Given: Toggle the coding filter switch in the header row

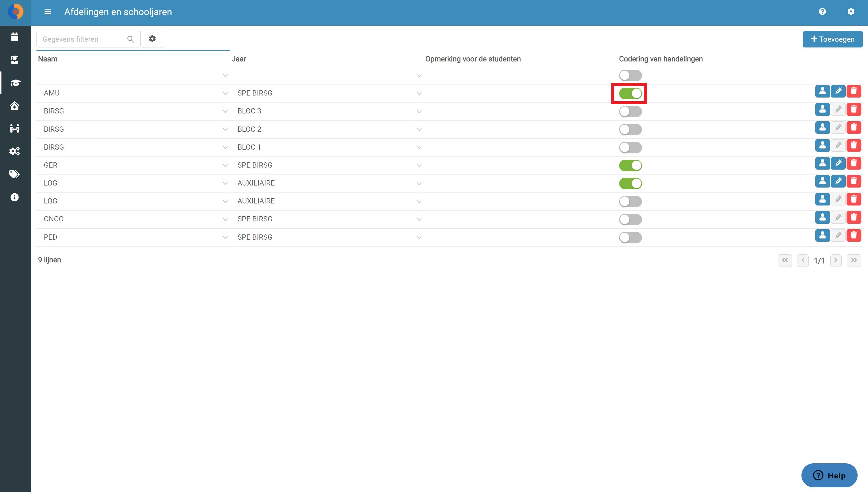Looking at the screenshot, I should (x=630, y=75).
